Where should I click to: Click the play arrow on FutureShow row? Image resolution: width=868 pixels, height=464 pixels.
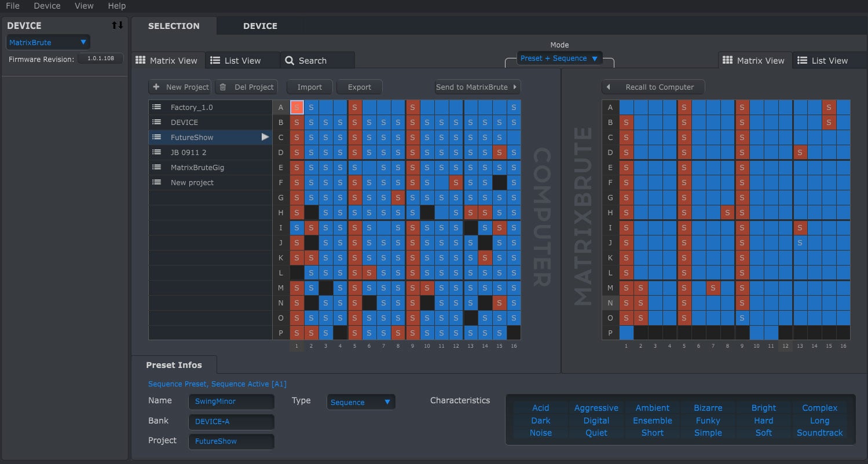(265, 137)
